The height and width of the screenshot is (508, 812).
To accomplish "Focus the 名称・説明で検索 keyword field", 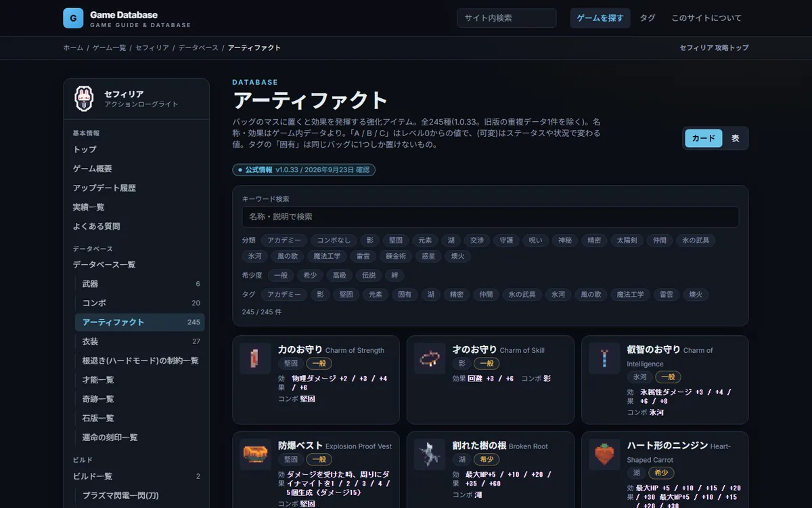I will (491, 217).
